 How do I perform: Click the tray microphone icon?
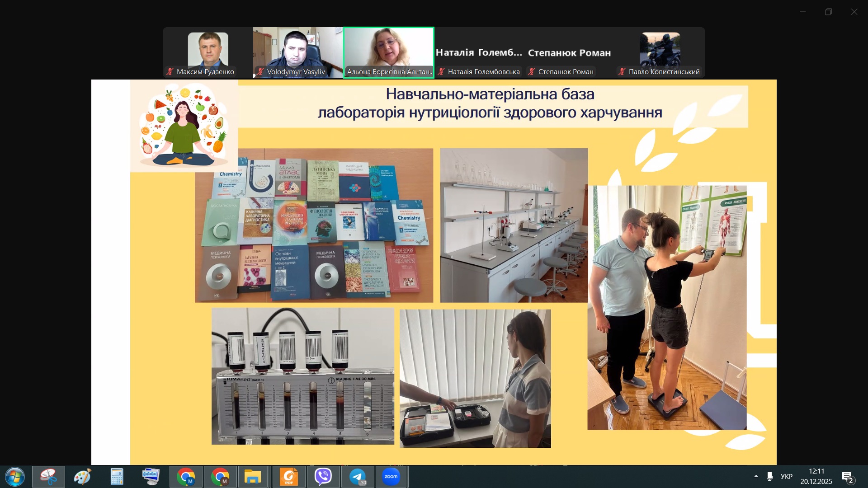pos(769,476)
